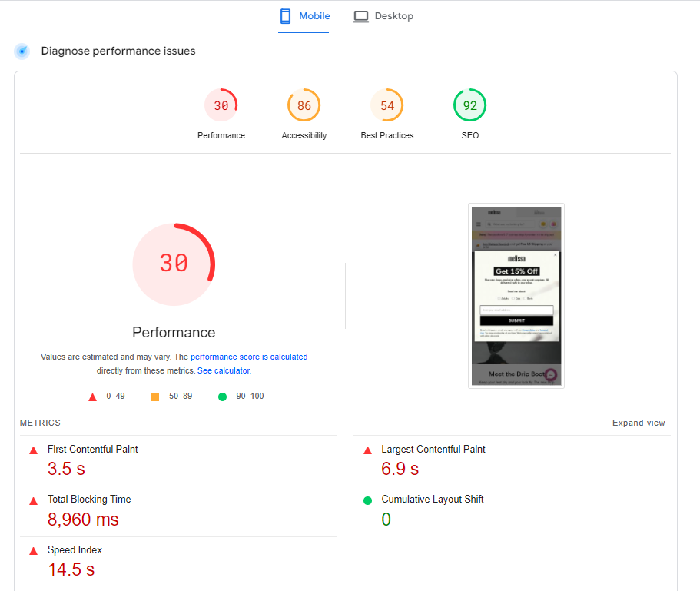Select the Speed Index label
Screen dimensions: 700x591
[75, 550]
